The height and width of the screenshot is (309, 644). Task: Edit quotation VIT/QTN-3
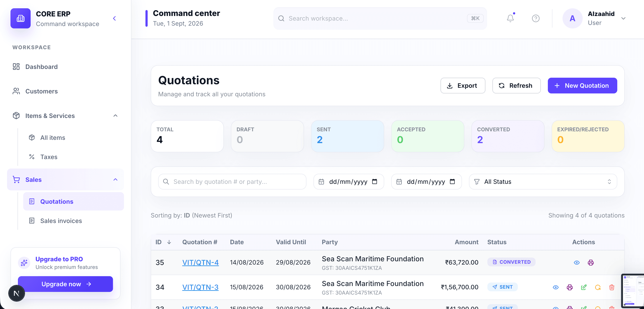coord(584,287)
